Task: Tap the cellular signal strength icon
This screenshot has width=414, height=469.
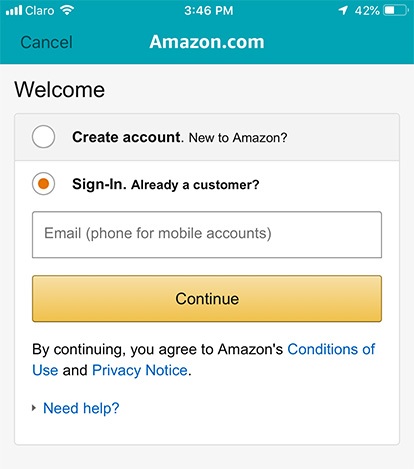Action: [x=14, y=10]
